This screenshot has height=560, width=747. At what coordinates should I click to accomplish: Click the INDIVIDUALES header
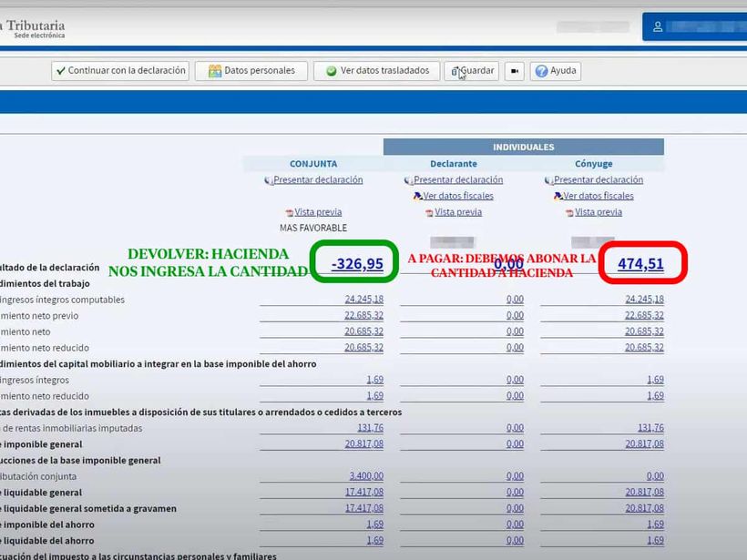pyautogui.click(x=524, y=148)
